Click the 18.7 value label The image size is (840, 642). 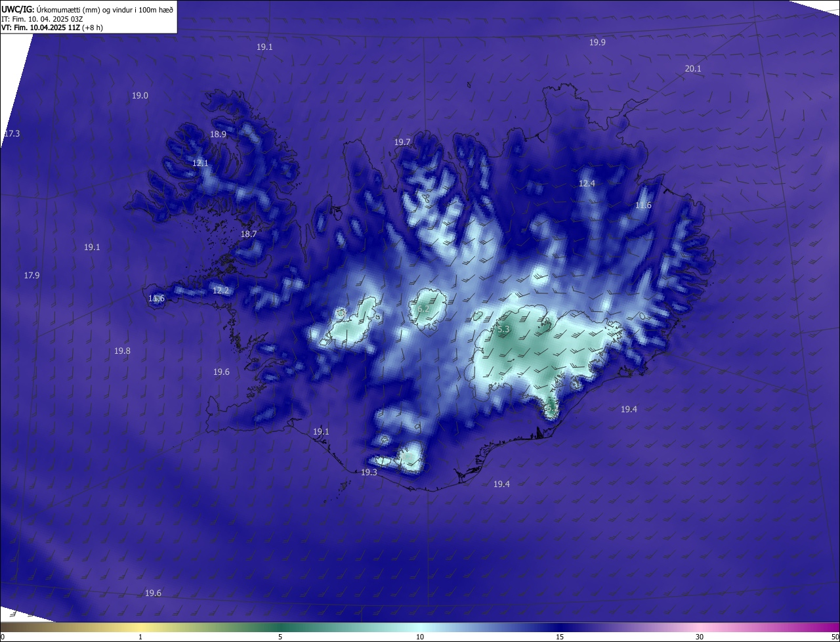pos(248,234)
